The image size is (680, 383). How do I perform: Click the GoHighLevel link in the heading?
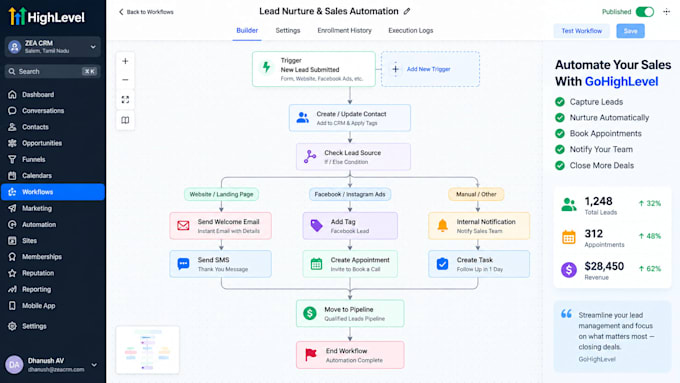[x=621, y=82]
